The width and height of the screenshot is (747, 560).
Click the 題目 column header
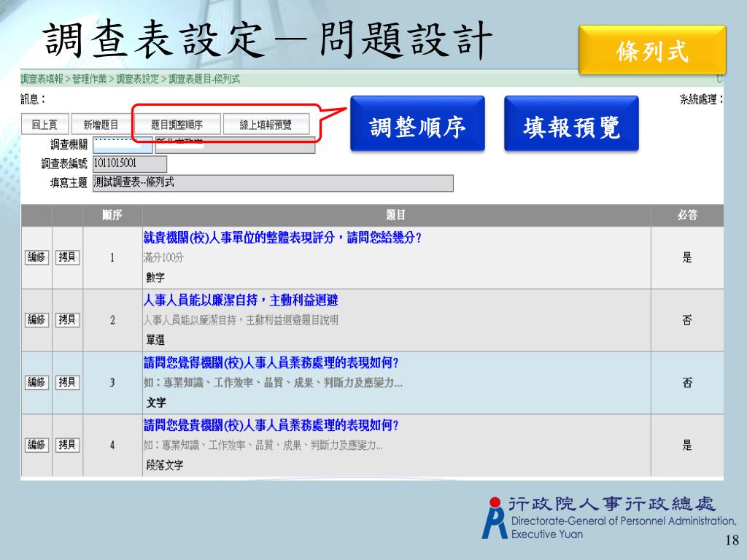(396, 215)
